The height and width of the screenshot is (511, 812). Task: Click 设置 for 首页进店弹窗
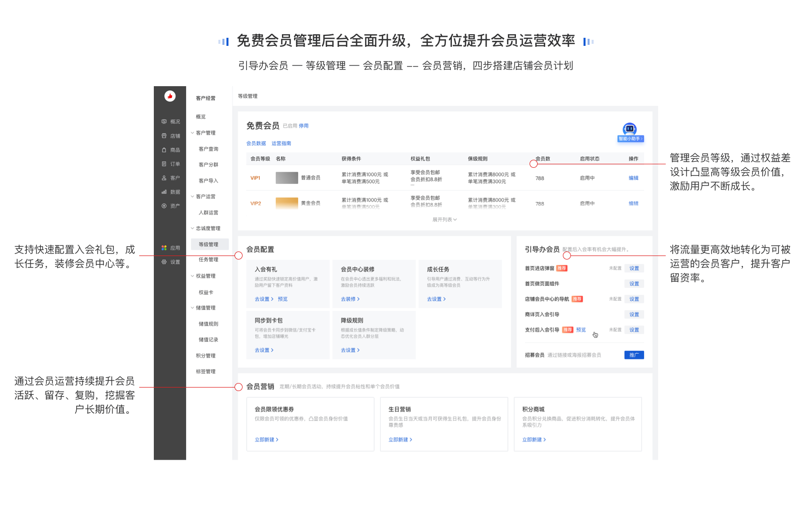tap(634, 269)
